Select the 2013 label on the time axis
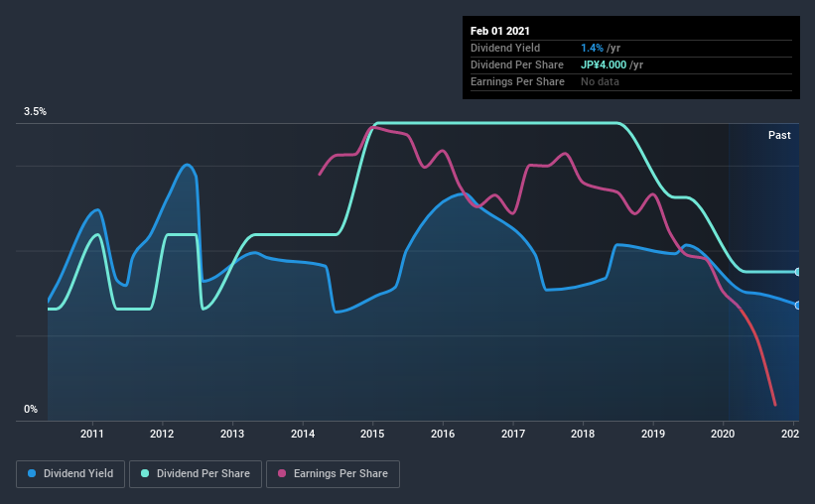The height and width of the screenshot is (504, 815). [x=232, y=434]
